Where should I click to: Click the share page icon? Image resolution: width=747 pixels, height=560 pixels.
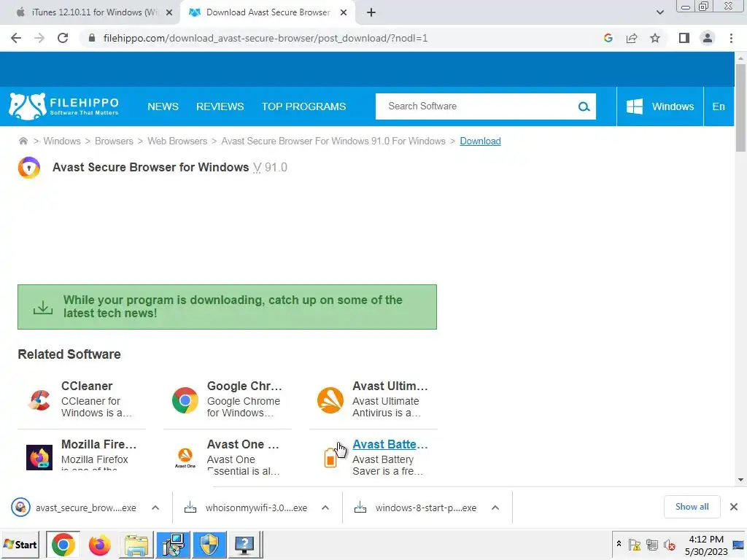[632, 38]
